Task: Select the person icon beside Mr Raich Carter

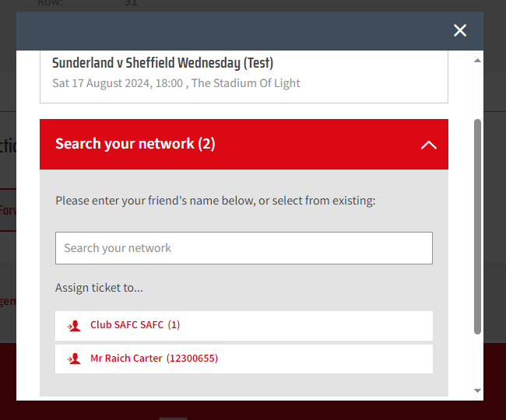Action: [74, 359]
